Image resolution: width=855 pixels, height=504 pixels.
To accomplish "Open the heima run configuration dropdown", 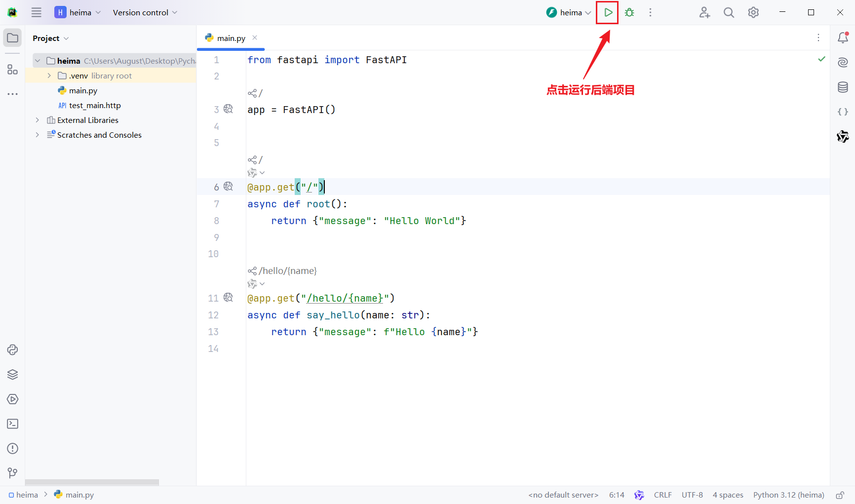I will [569, 12].
